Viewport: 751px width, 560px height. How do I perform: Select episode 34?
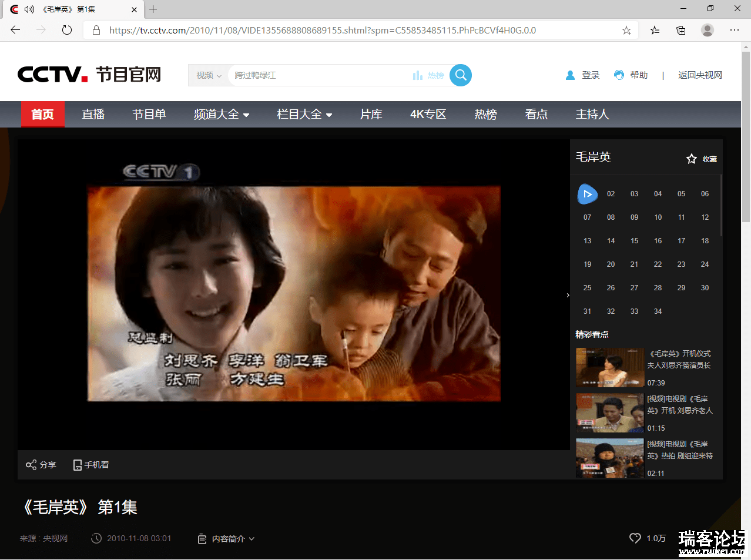pyautogui.click(x=658, y=311)
